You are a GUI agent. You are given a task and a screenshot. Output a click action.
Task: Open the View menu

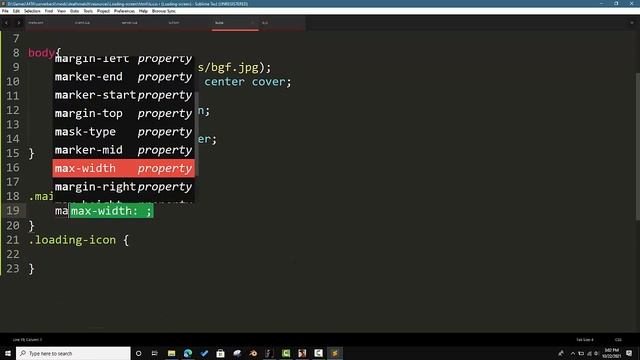pos(61,11)
